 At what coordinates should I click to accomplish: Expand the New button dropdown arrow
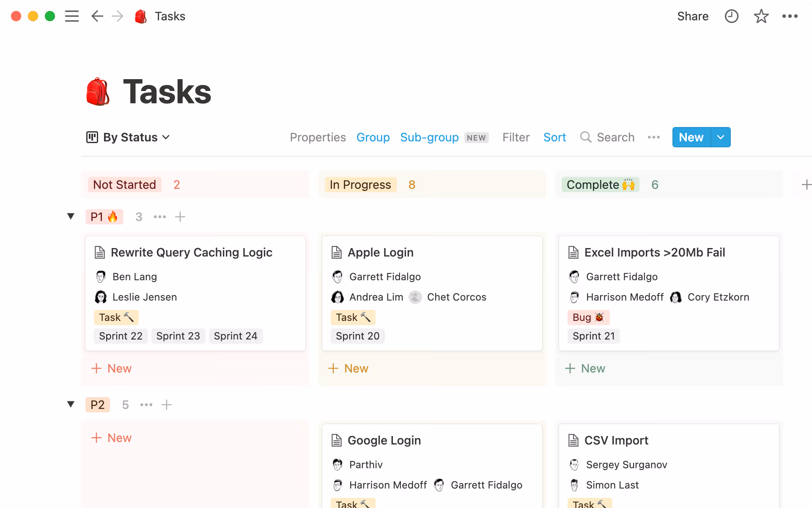click(721, 137)
